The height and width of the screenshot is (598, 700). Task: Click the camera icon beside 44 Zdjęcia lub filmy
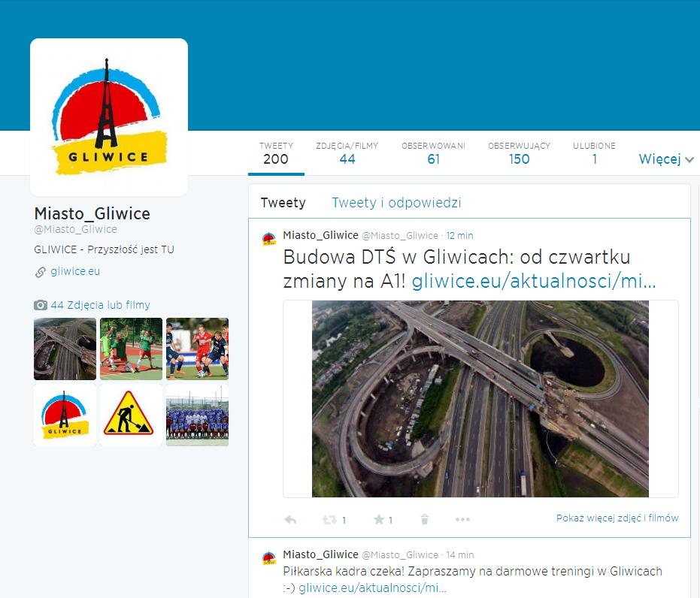pos(41,305)
